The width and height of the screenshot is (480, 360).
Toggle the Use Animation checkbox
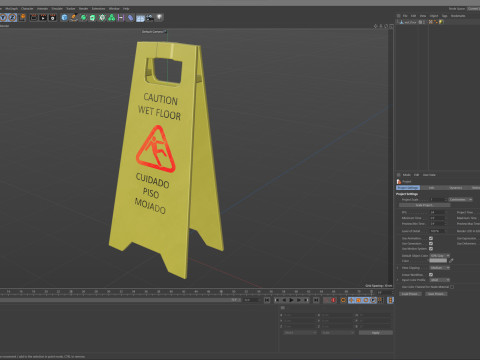(x=431, y=238)
